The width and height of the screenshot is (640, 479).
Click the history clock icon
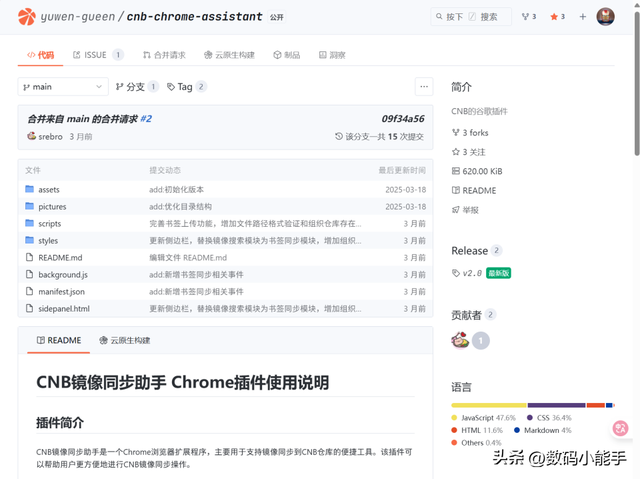click(x=339, y=136)
